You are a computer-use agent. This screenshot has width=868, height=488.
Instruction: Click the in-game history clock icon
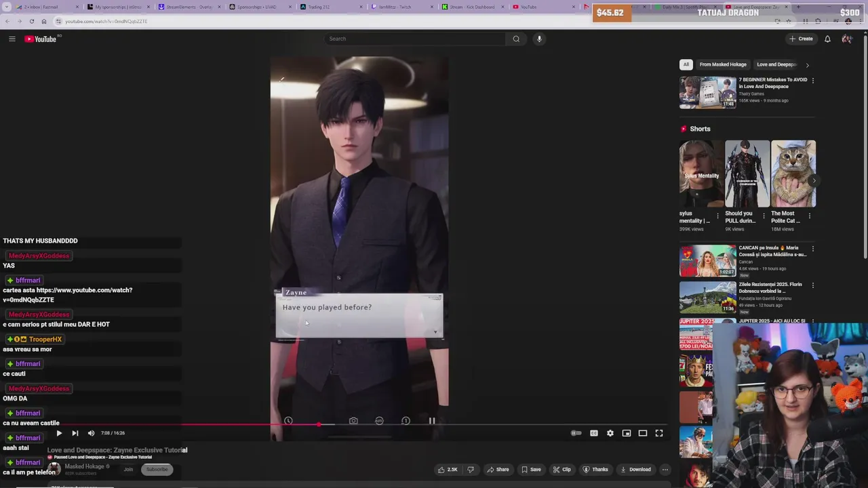288,421
